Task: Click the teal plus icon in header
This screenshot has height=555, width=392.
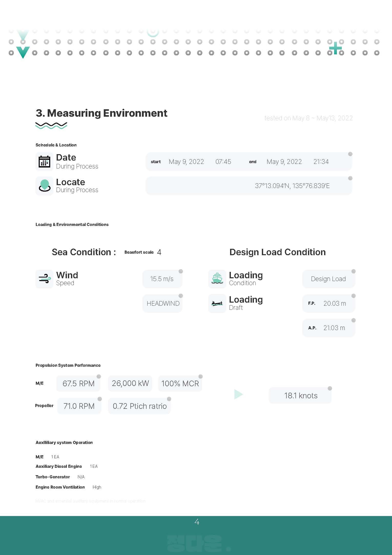Action: tap(335, 48)
